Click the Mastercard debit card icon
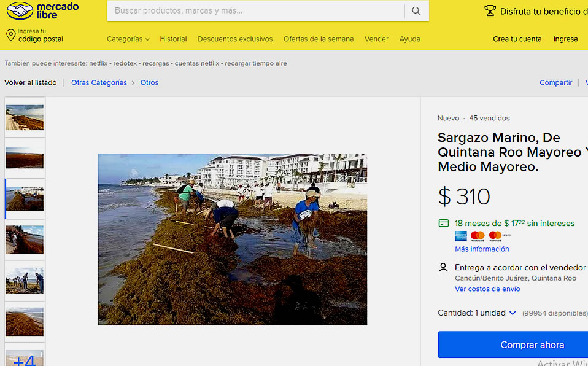 pos(499,236)
